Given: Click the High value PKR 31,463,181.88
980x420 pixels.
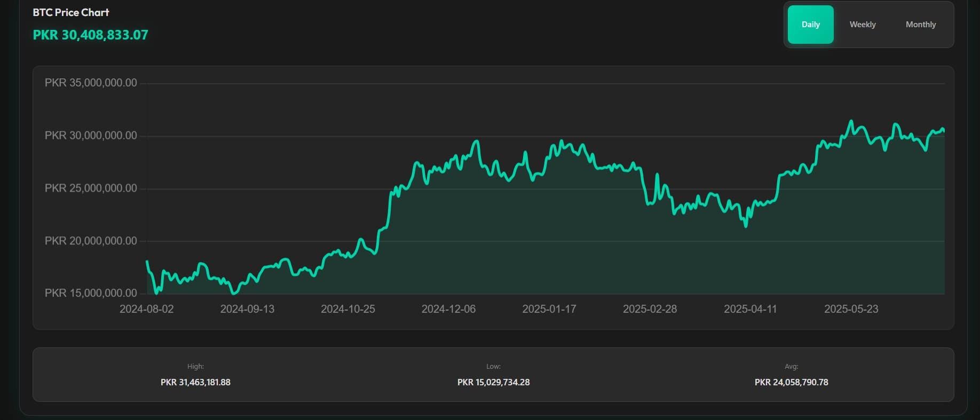Looking at the screenshot, I should point(195,382).
